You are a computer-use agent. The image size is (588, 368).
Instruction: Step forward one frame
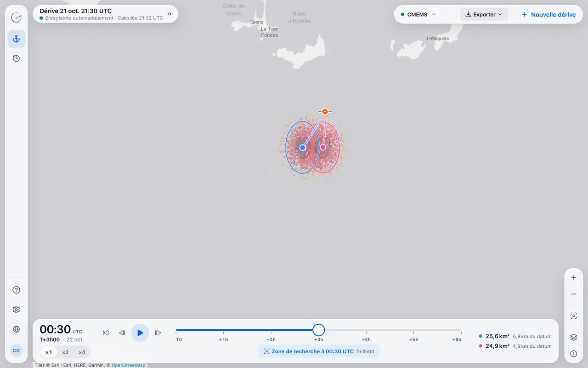[158, 333]
